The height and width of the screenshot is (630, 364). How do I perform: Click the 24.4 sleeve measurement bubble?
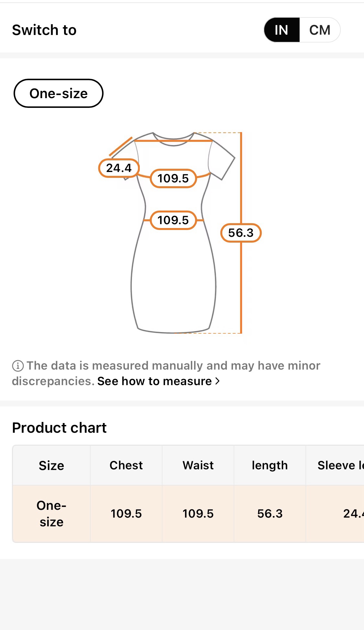click(x=119, y=168)
